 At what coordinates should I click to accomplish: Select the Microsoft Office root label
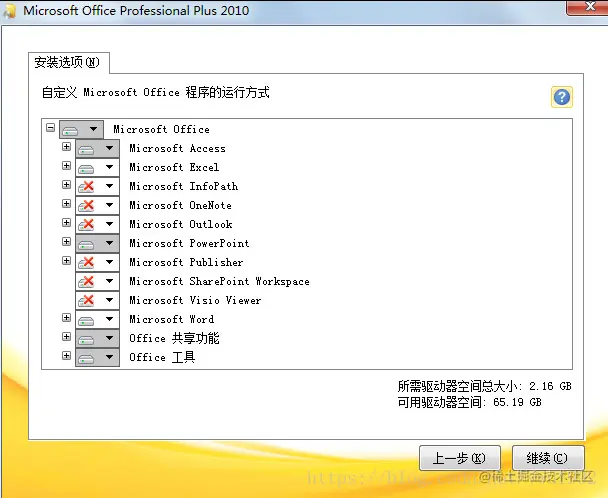coord(161,129)
